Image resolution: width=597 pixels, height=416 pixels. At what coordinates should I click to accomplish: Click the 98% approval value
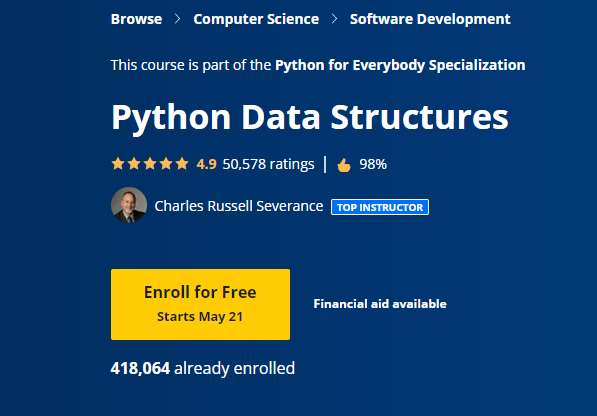pyautogui.click(x=373, y=164)
